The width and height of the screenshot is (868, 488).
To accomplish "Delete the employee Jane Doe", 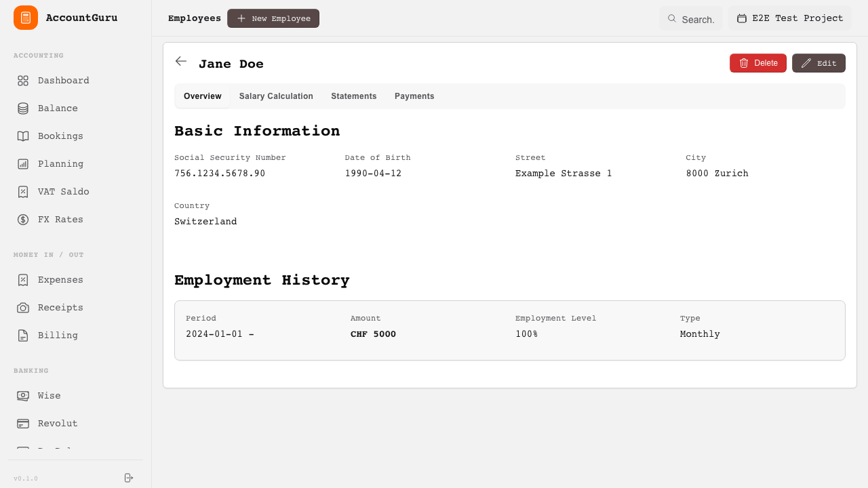I will (757, 63).
